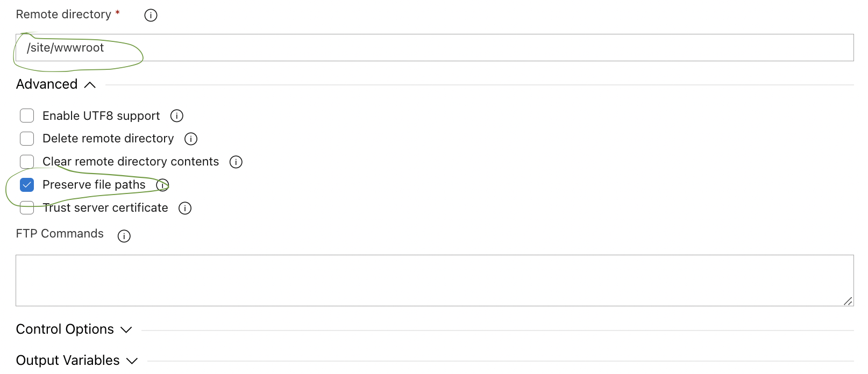This screenshot has height=374, width=868.
Task: Enable Trust server certificate checkbox
Action: click(x=27, y=208)
